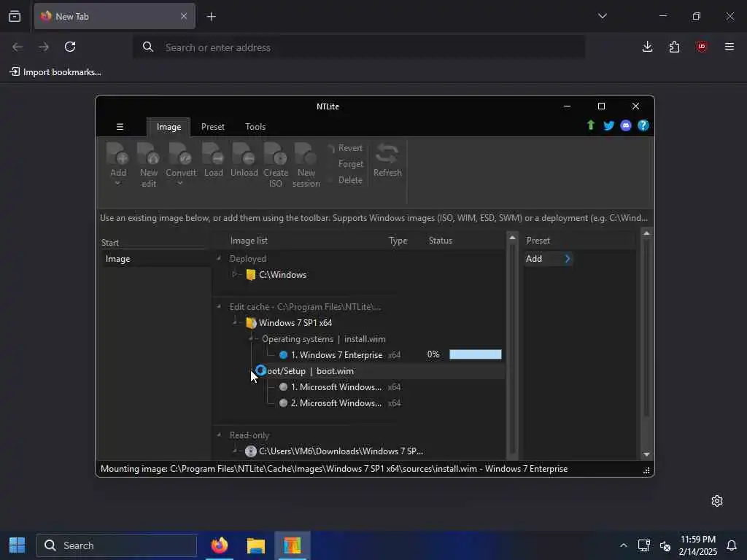
Task: Click the Status column header
Action: click(x=440, y=241)
